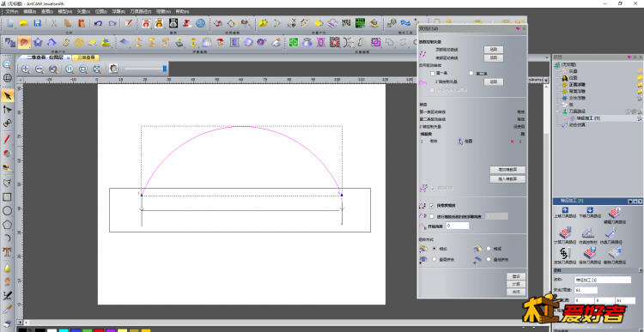
Task: Collapse the 参数 parameters section
Action: pyautogui.click(x=640, y=270)
